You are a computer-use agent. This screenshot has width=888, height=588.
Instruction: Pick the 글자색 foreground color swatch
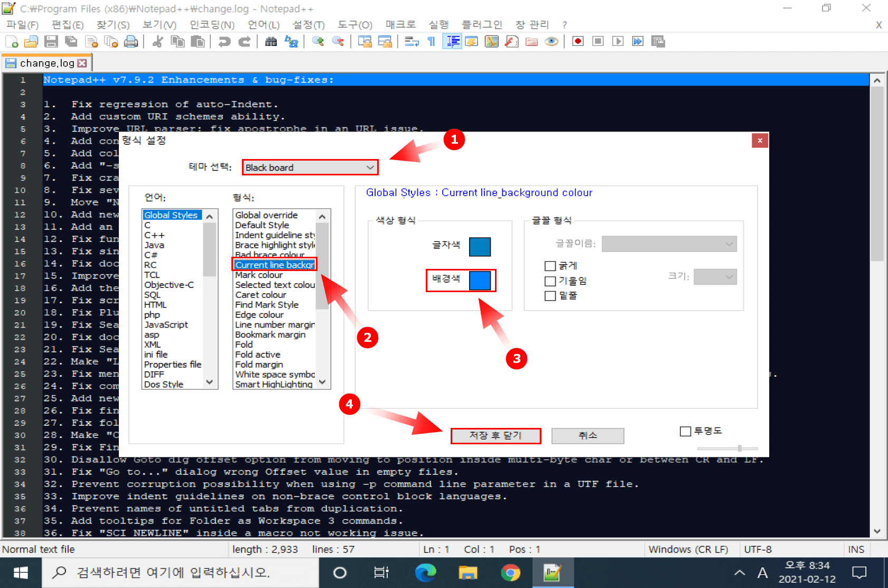[480, 247]
